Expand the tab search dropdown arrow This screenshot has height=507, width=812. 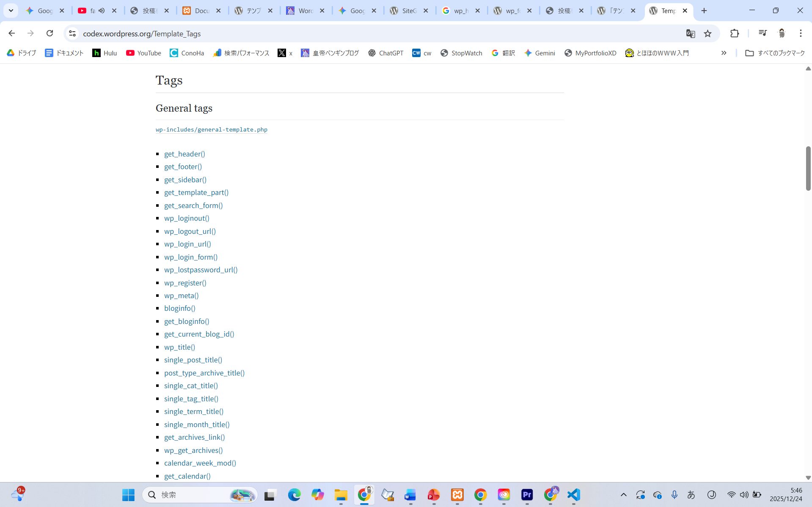pyautogui.click(x=11, y=11)
